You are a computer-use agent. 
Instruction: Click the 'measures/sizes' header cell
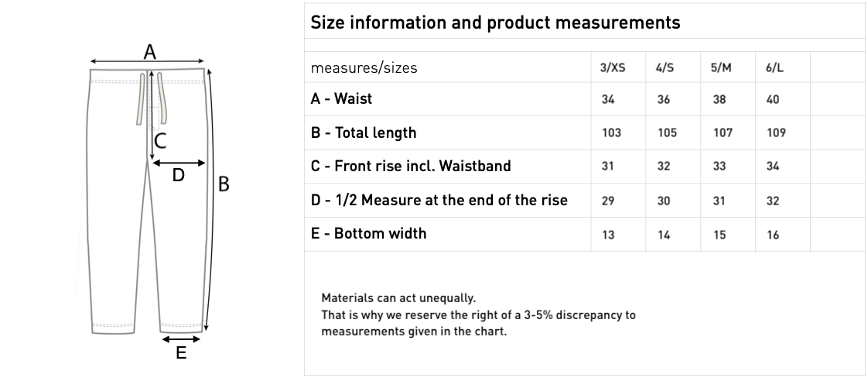coord(364,67)
